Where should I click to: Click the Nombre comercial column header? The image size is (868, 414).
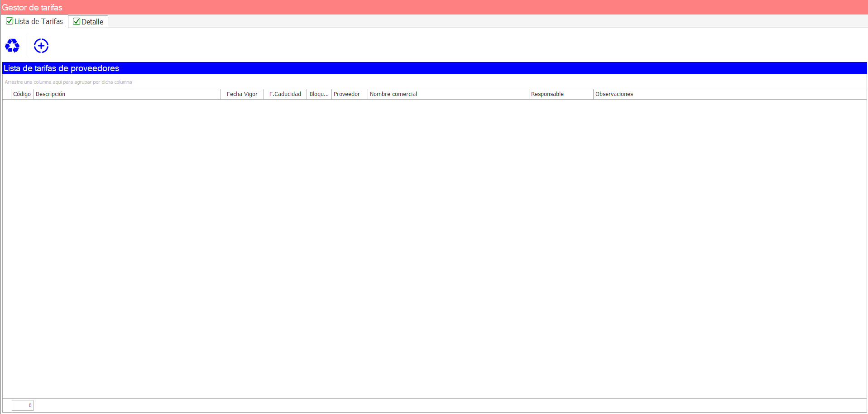tap(448, 94)
